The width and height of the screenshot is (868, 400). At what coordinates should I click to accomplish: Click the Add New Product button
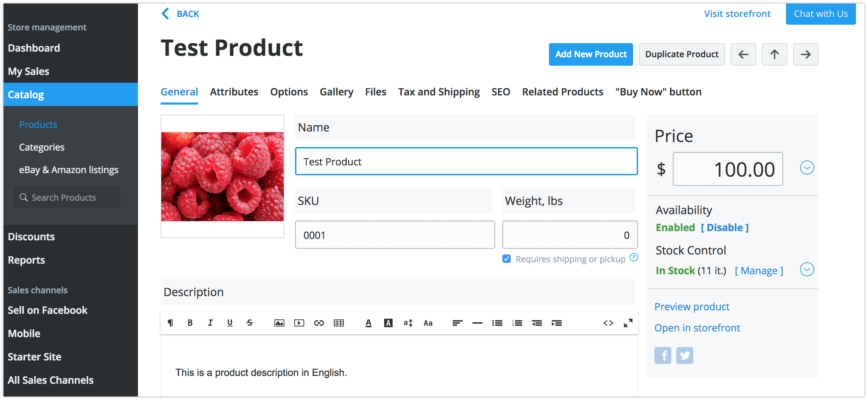pos(591,54)
